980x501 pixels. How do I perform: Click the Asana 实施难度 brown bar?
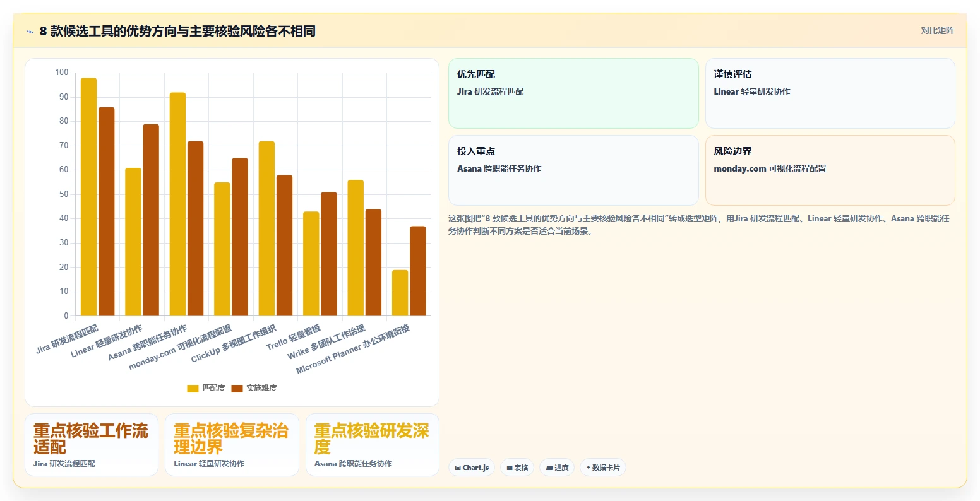[196, 228]
